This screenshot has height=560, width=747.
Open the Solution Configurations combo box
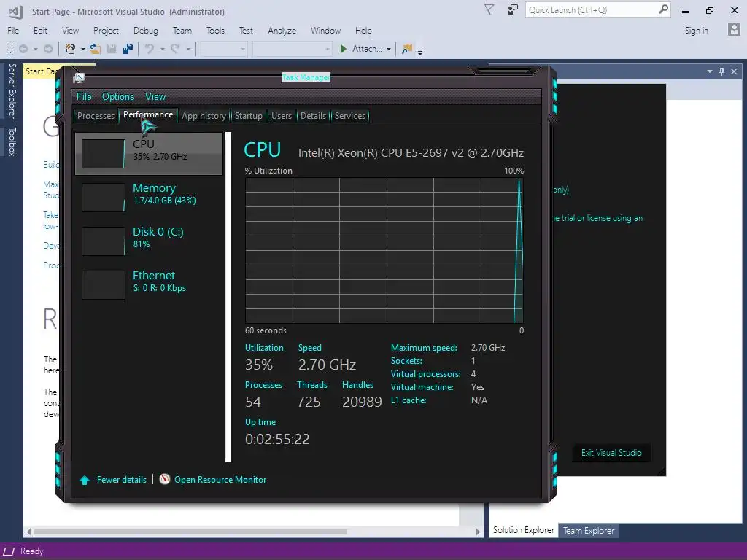[x=224, y=49]
